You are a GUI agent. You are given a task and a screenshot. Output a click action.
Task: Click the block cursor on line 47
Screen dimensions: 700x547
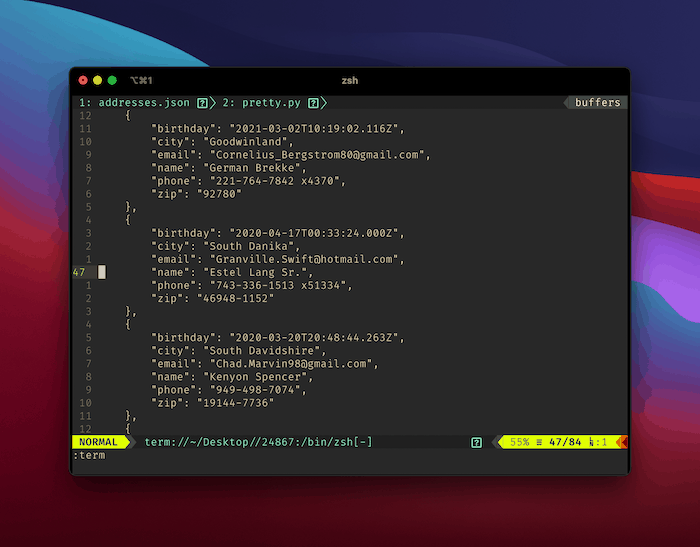(102, 272)
